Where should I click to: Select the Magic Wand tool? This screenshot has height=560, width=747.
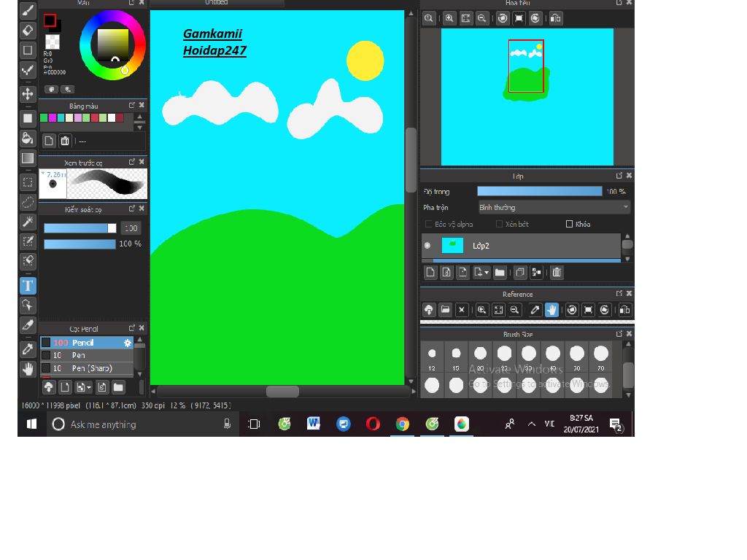[x=28, y=222]
